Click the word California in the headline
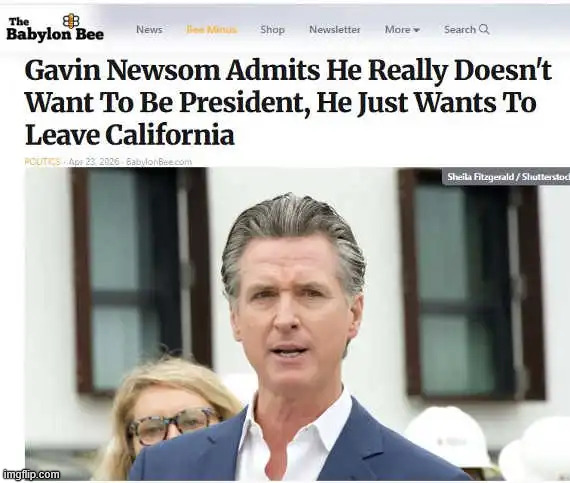 coord(170,135)
